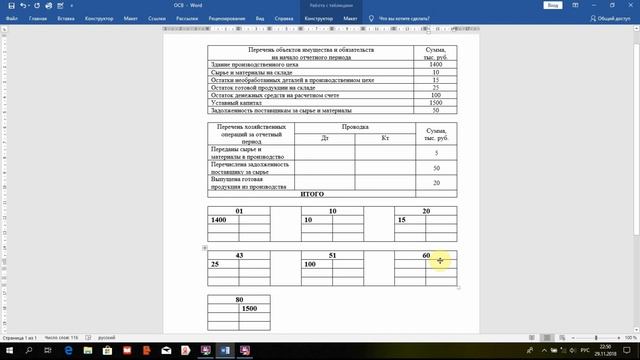Click the account 51 header cell

click(x=332, y=256)
